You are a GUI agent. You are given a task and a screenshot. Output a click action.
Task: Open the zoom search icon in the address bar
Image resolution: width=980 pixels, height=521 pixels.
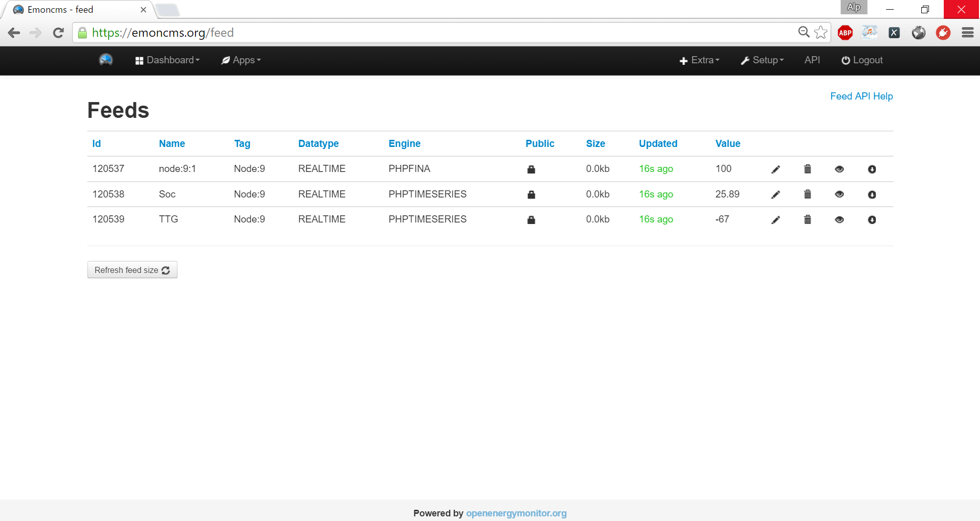click(803, 32)
